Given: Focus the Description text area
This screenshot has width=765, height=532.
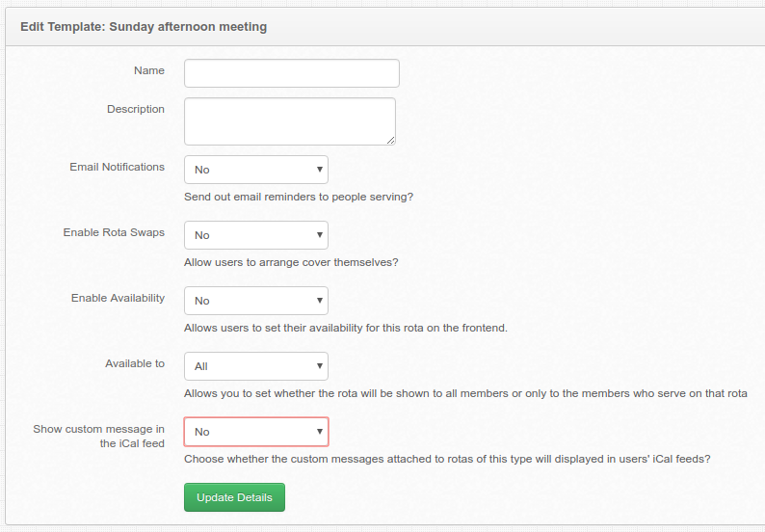Looking at the screenshot, I should pos(290,121).
